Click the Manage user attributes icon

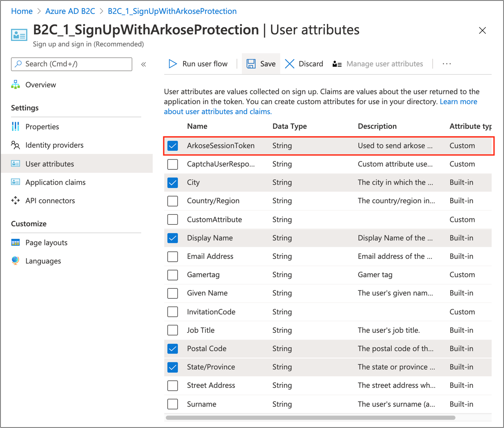tap(337, 64)
